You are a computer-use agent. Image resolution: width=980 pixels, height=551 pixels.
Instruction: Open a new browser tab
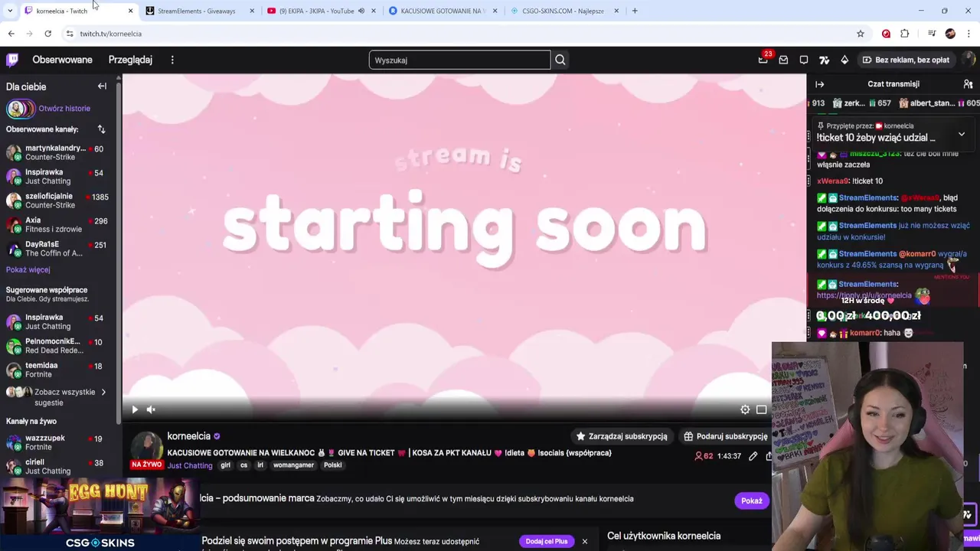(x=635, y=11)
